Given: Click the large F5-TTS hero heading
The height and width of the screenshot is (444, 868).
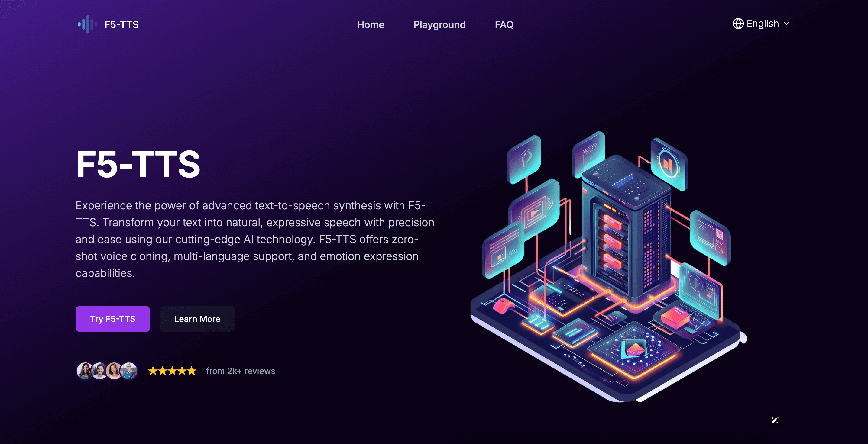Looking at the screenshot, I should [138, 164].
